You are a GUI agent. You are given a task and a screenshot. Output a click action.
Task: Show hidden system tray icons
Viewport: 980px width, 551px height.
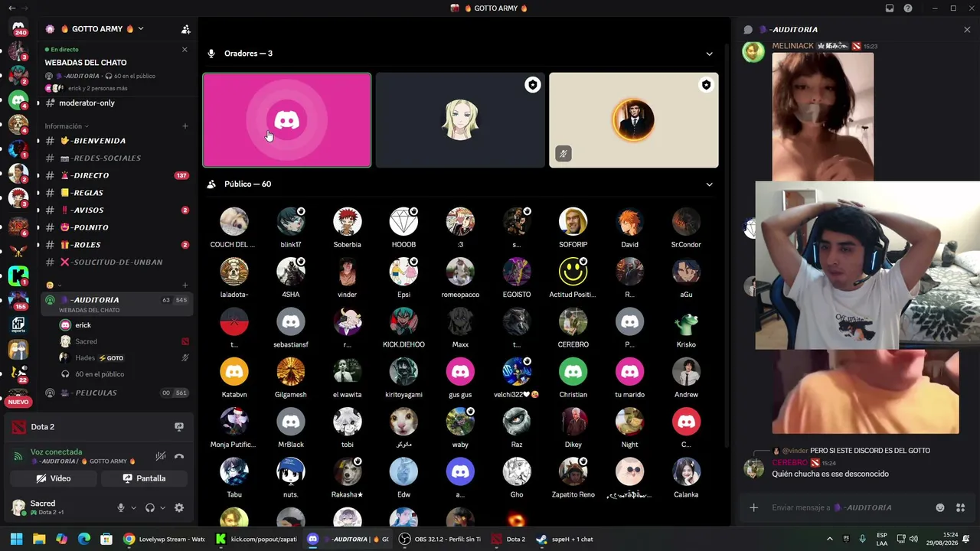click(x=829, y=539)
